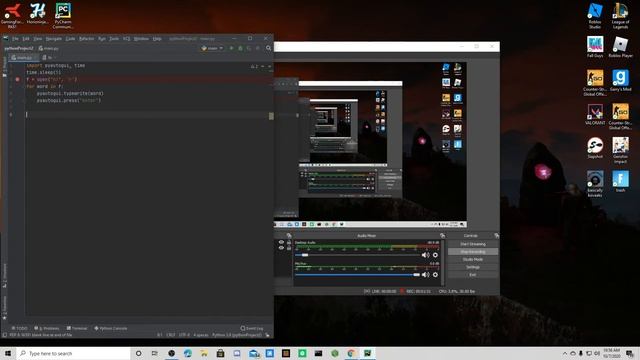Click the pyautogui.typewrite(word) code line
The width and height of the screenshot is (640, 360).
click(70, 93)
